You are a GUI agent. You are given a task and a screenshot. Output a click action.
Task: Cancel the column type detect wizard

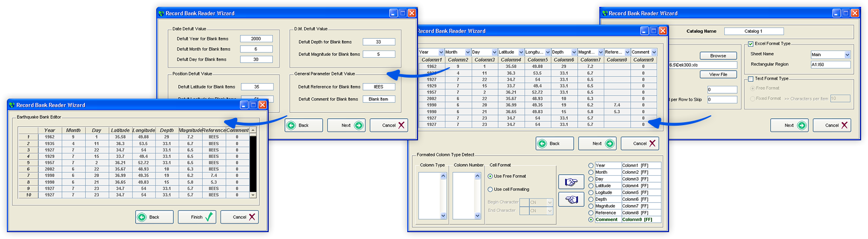pos(640,143)
